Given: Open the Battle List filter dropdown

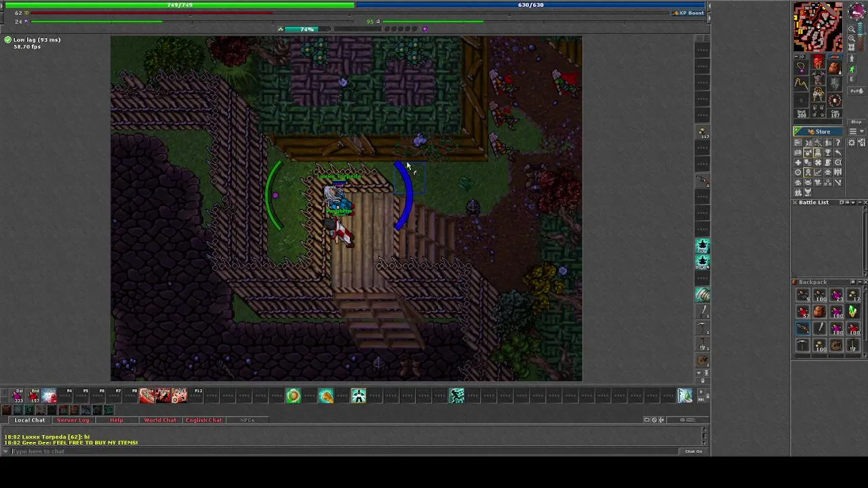Looking at the screenshot, I should [853, 202].
